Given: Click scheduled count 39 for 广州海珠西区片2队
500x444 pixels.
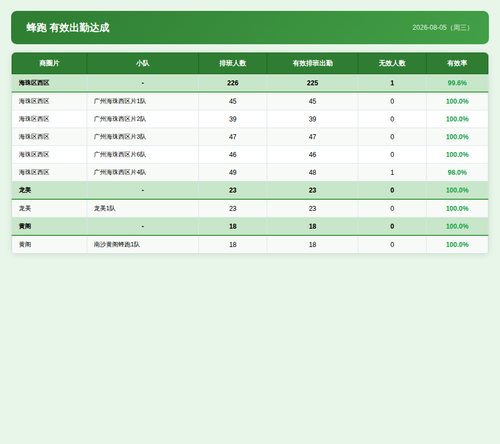Looking at the screenshot, I should [x=233, y=119].
